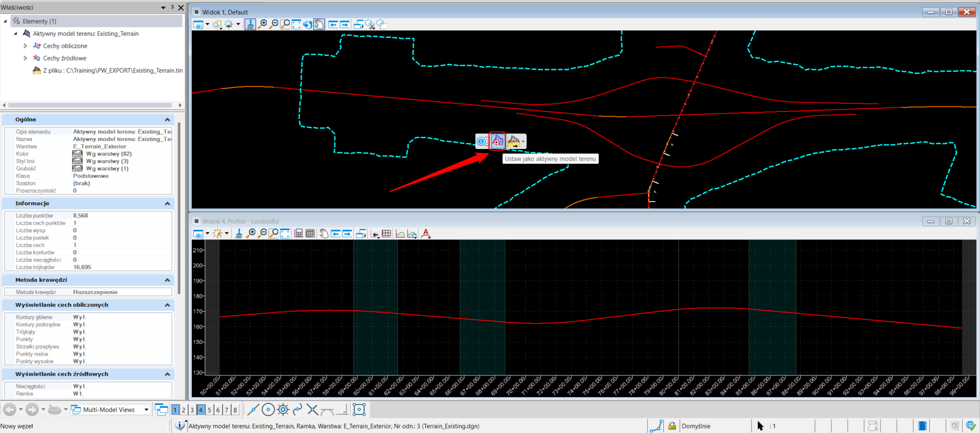Click the Metoda krawędzi value Rozszczepienie
Viewport: 980px width, 433px height.
95,292
